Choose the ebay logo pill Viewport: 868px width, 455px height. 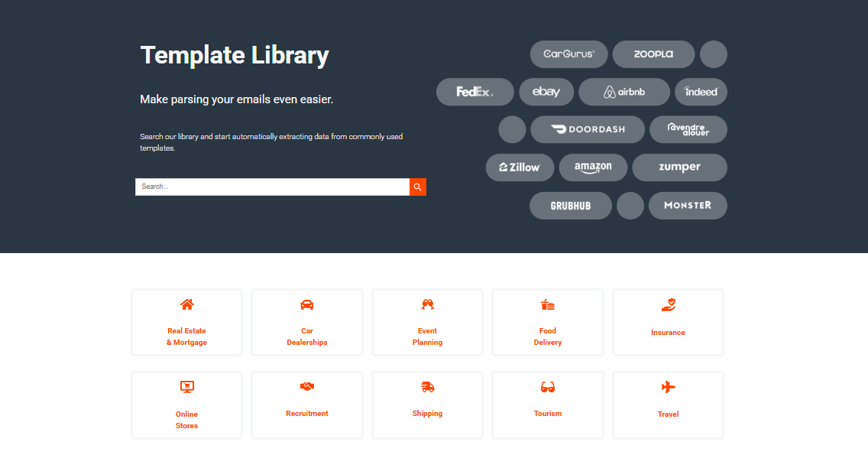[x=546, y=92]
